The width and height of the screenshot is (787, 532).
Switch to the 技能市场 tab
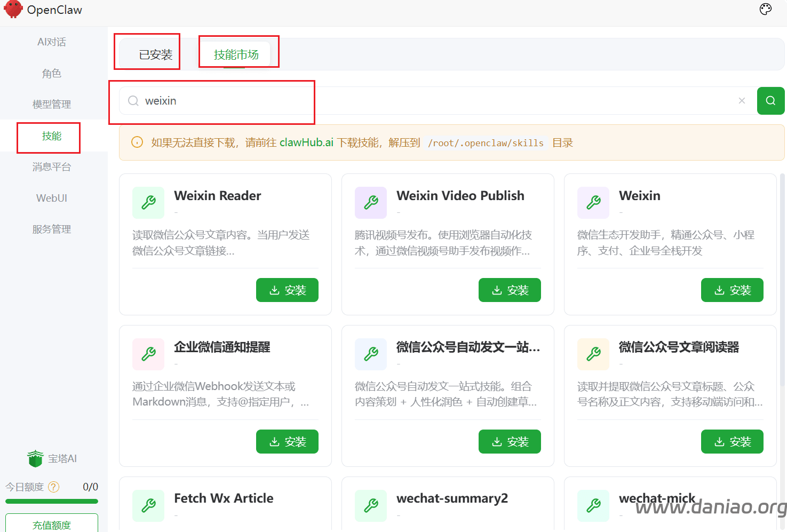coord(236,54)
